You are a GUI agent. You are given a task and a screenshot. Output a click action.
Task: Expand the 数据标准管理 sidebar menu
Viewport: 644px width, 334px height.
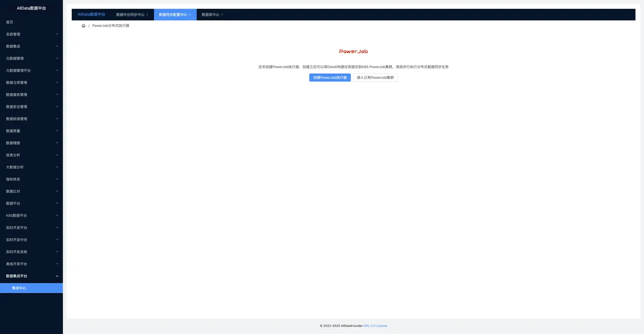tap(31, 119)
